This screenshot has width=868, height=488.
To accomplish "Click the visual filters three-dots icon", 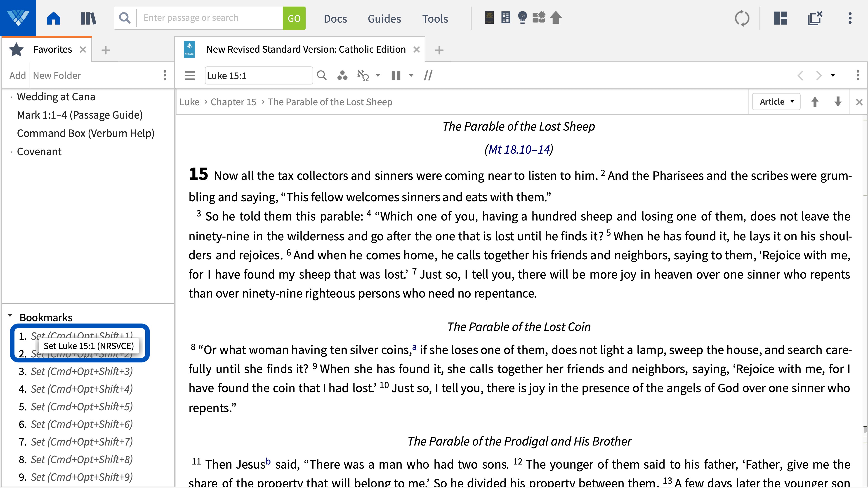I will (x=342, y=75).
